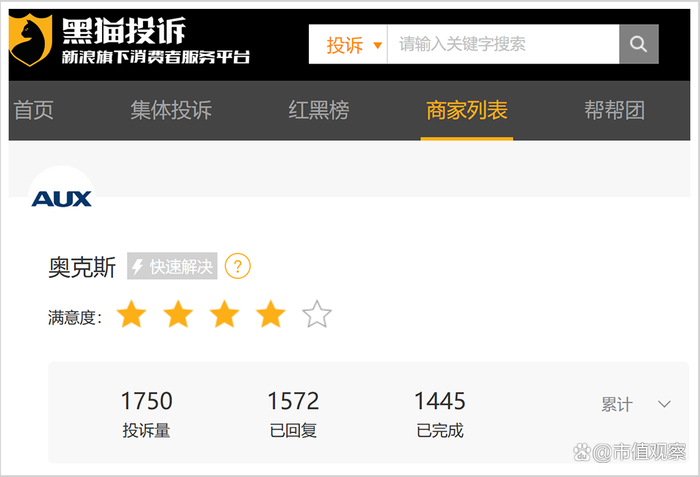Select the 商家列表 tab
Viewport: 700px width, 477px height.
[467, 110]
